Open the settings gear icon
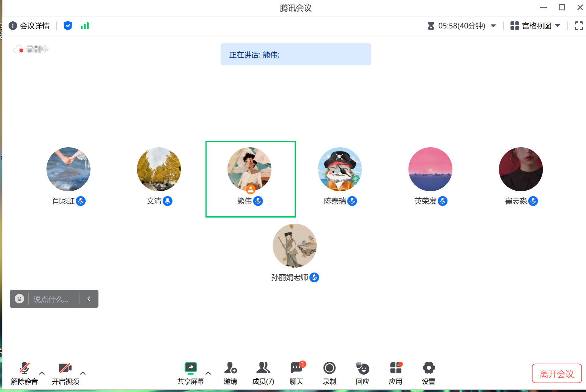The width and height of the screenshot is (586, 392). (428, 373)
